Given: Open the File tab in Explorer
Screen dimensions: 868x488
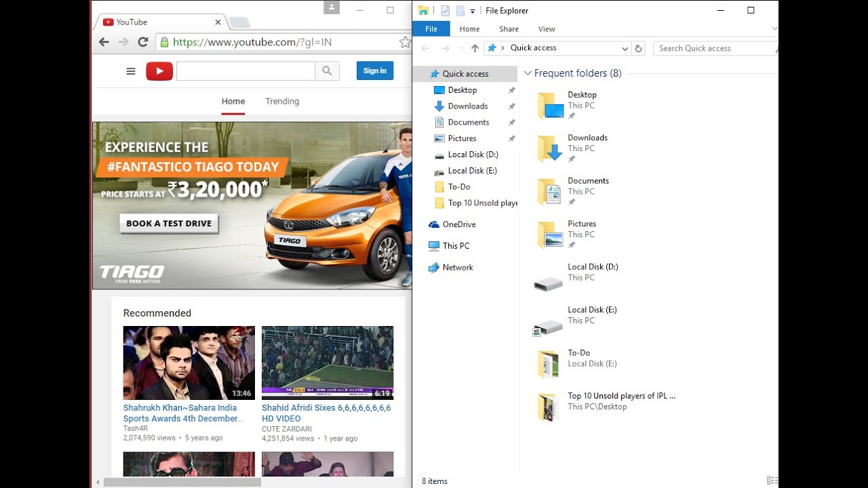Looking at the screenshot, I should click(x=431, y=29).
